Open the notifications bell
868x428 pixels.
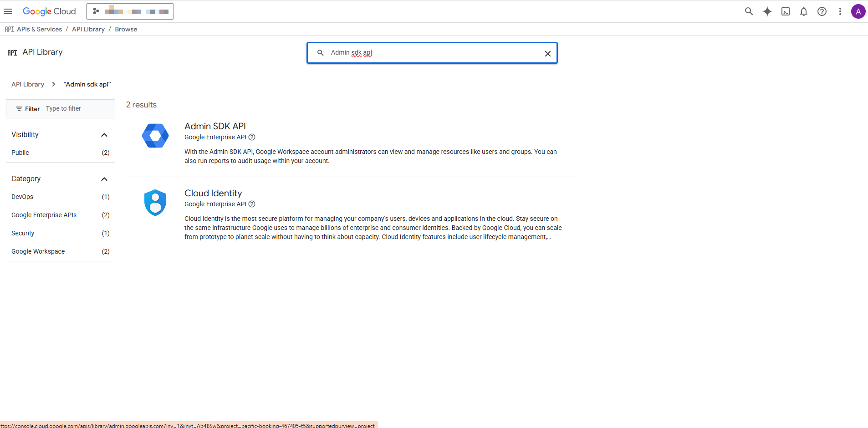(x=804, y=11)
